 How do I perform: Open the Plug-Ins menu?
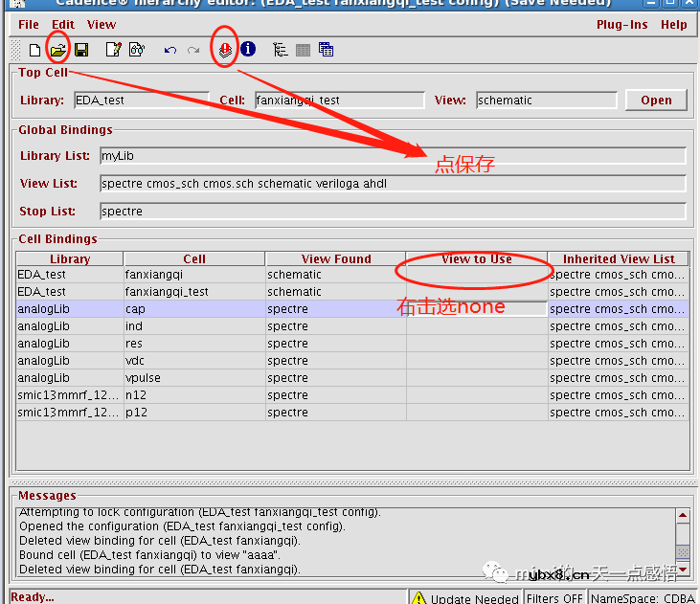click(x=621, y=25)
